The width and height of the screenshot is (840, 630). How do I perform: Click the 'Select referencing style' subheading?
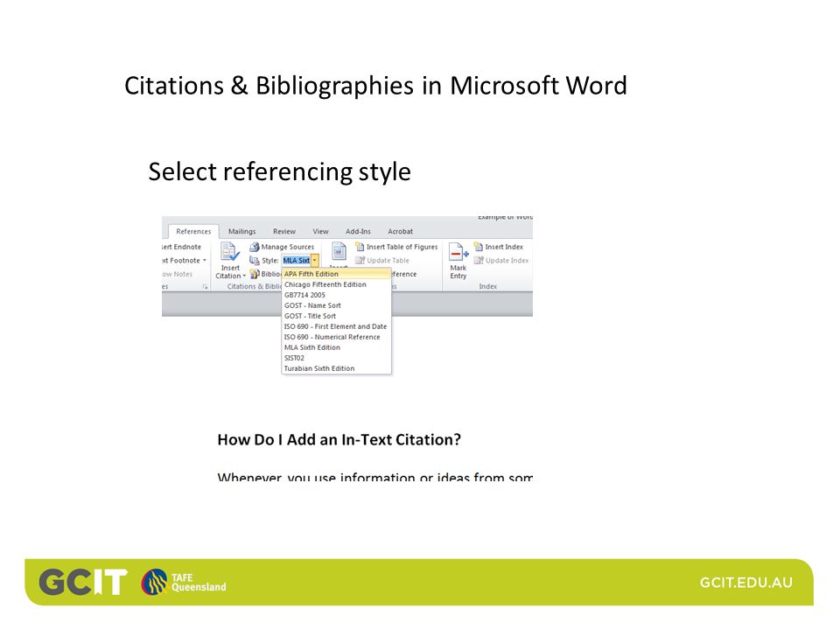pyautogui.click(x=280, y=172)
